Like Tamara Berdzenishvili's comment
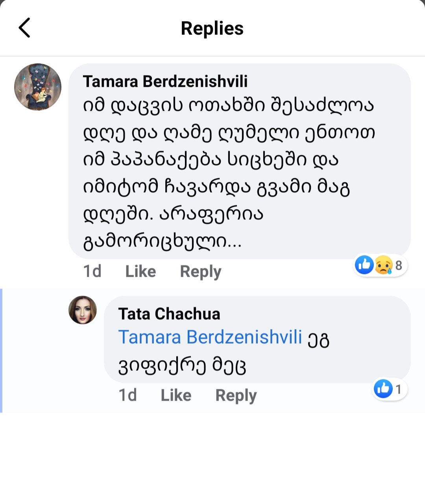 click(x=140, y=271)
